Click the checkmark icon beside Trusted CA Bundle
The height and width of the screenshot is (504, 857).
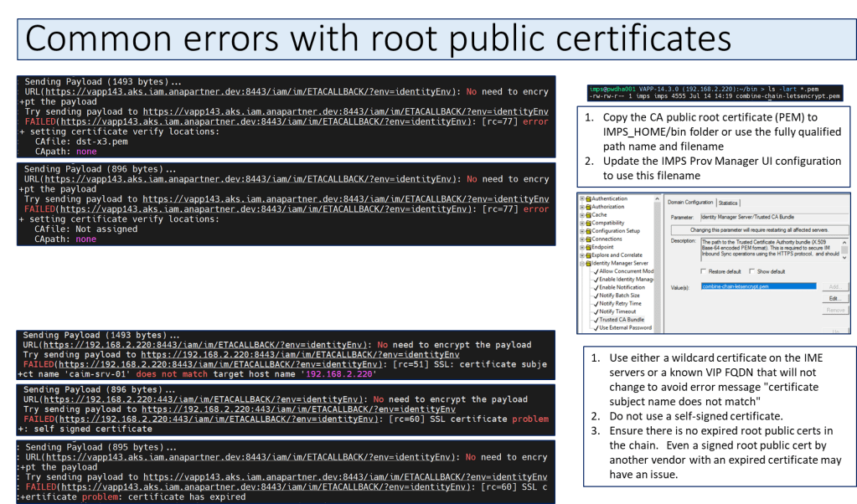596,319
